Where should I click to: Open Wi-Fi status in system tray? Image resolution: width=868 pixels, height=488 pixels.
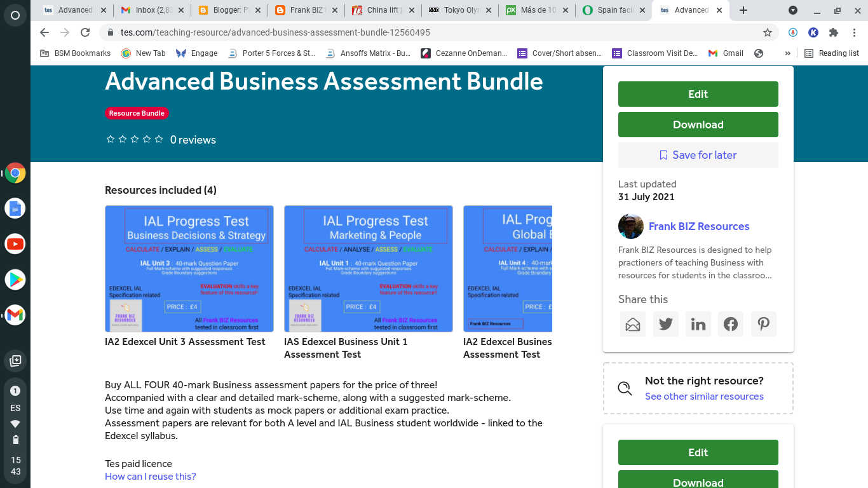15,424
